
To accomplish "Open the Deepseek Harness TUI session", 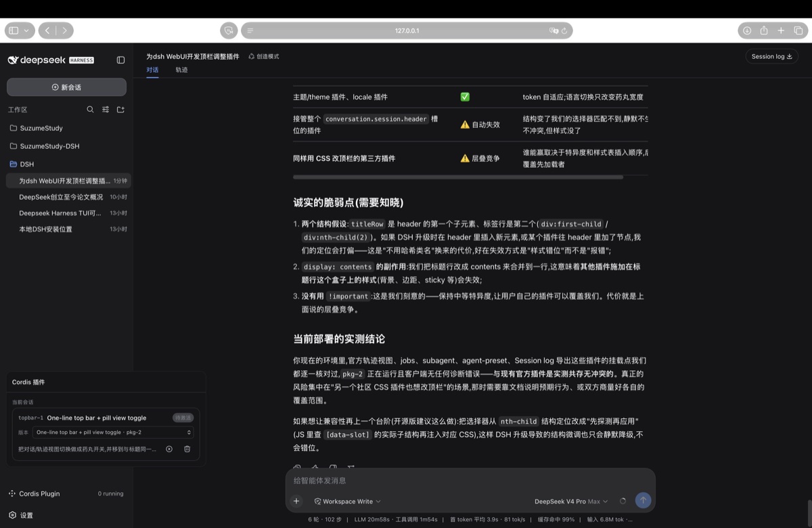I will pos(68,213).
